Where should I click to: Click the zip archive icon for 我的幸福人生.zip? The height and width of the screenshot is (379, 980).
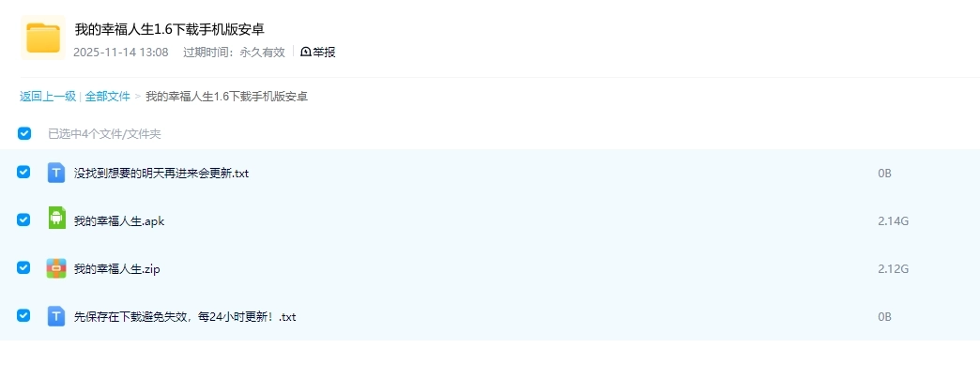coord(56,268)
